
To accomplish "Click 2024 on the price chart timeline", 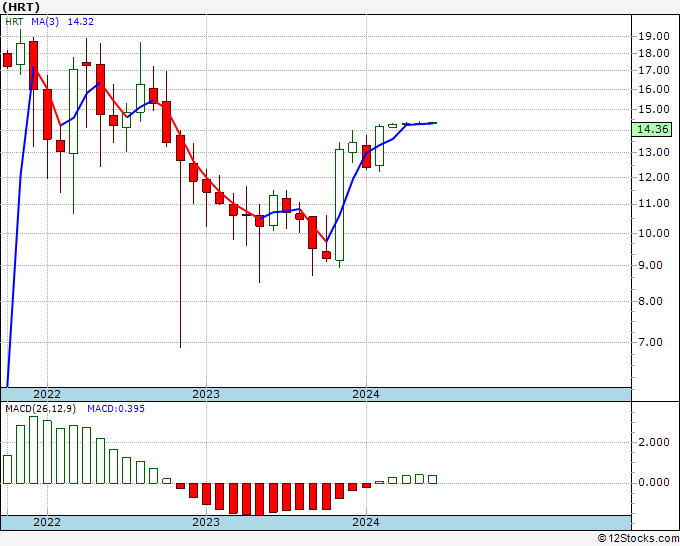I will (366, 394).
